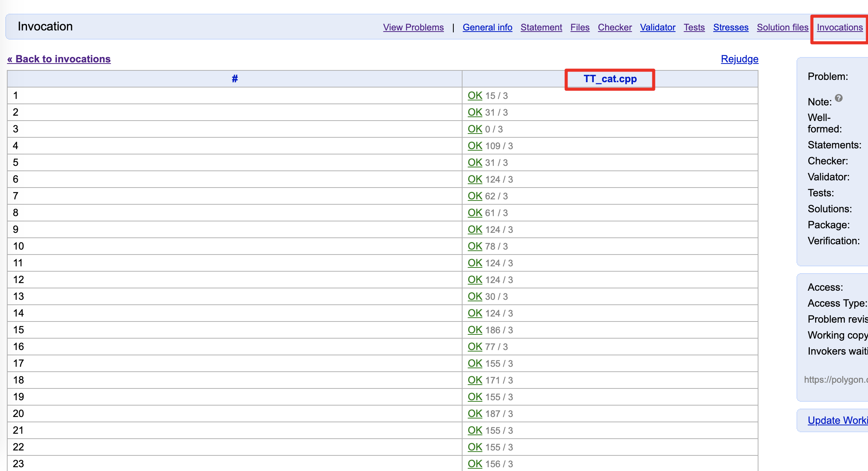Image resolution: width=868 pixels, height=471 pixels.
Task: Open OK verdict for test 12
Action: 475,280
